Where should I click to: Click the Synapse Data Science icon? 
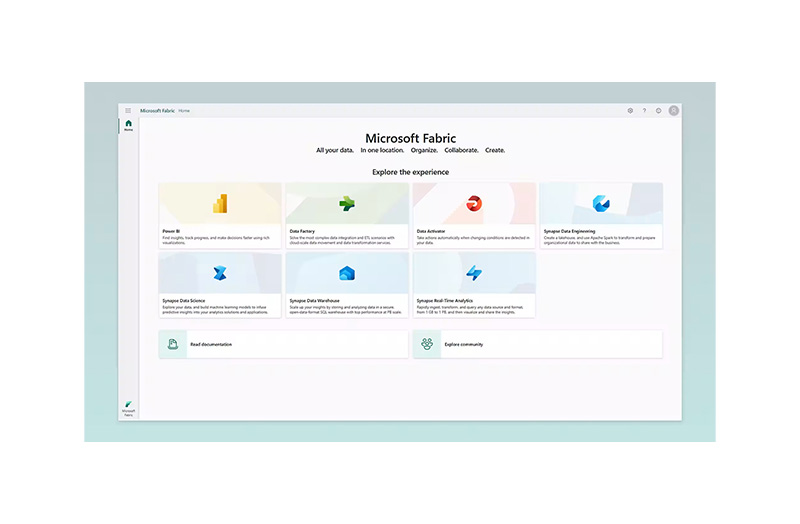pyautogui.click(x=220, y=273)
